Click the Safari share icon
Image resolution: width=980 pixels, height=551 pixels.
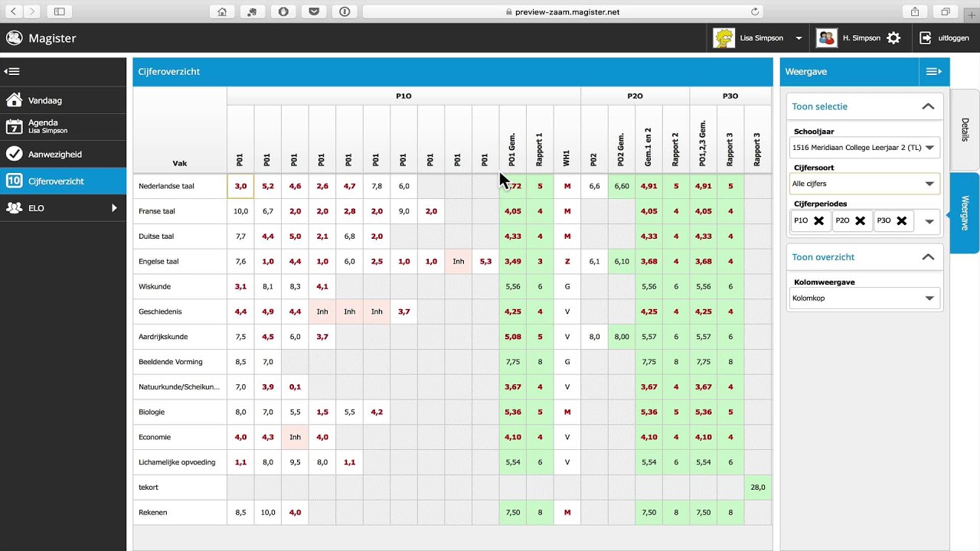[915, 11]
